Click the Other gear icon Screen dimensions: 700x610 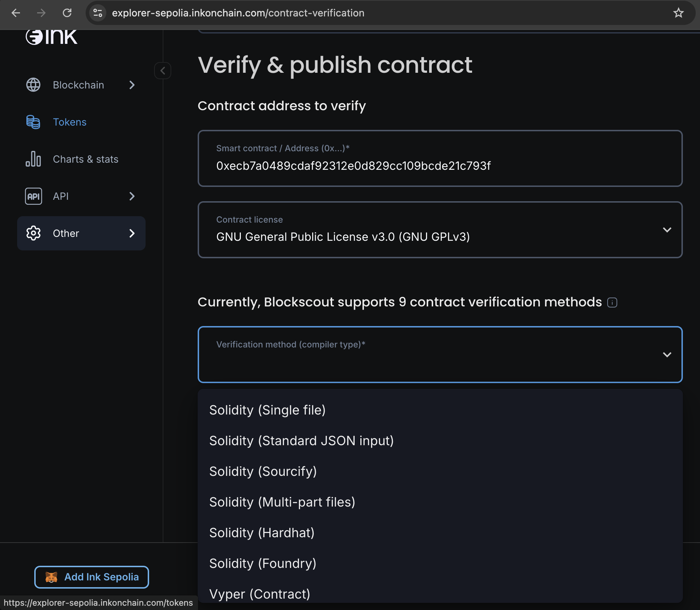click(x=34, y=233)
